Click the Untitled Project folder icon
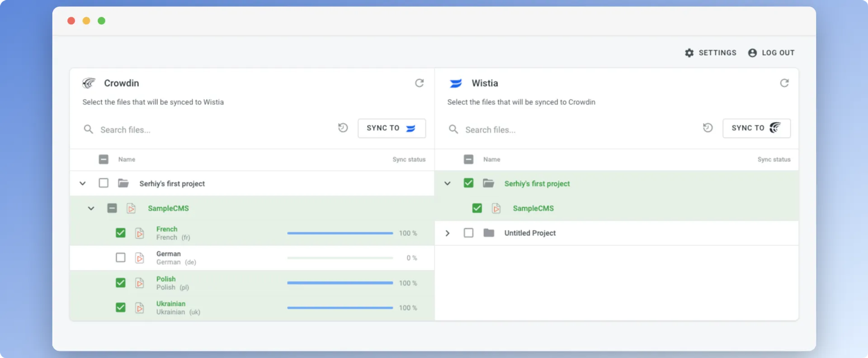 (x=489, y=233)
